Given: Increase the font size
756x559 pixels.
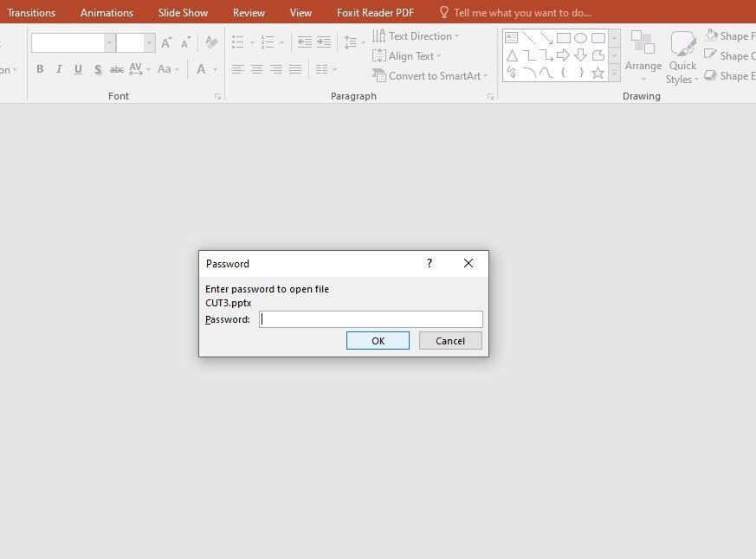Looking at the screenshot, I should (x=165, y=41).
